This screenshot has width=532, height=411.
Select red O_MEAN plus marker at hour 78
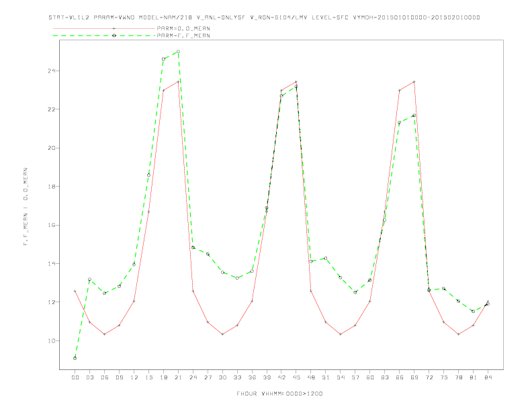[x=458, y=334]
